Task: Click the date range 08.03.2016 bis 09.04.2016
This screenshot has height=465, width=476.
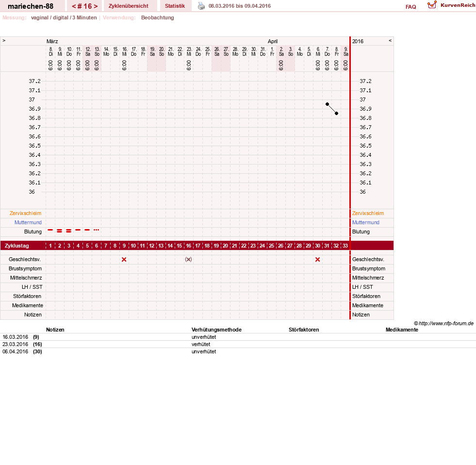Action: coord(240,6)
